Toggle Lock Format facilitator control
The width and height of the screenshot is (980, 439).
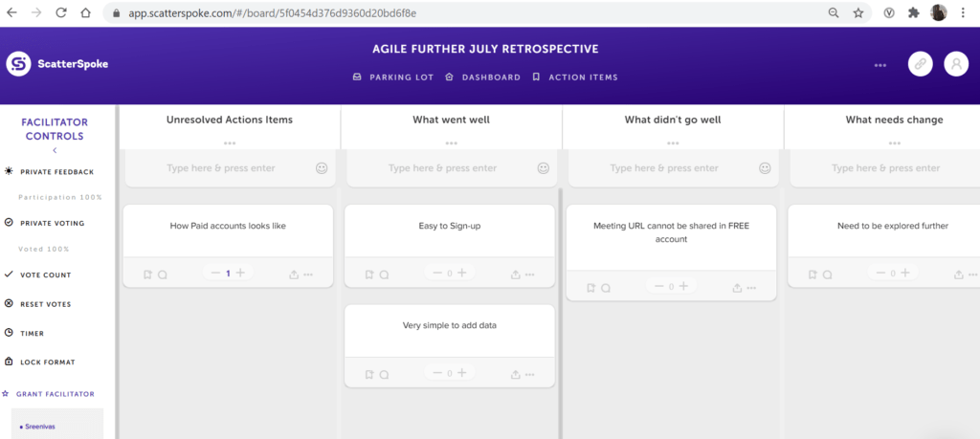[x=47, y=362]
